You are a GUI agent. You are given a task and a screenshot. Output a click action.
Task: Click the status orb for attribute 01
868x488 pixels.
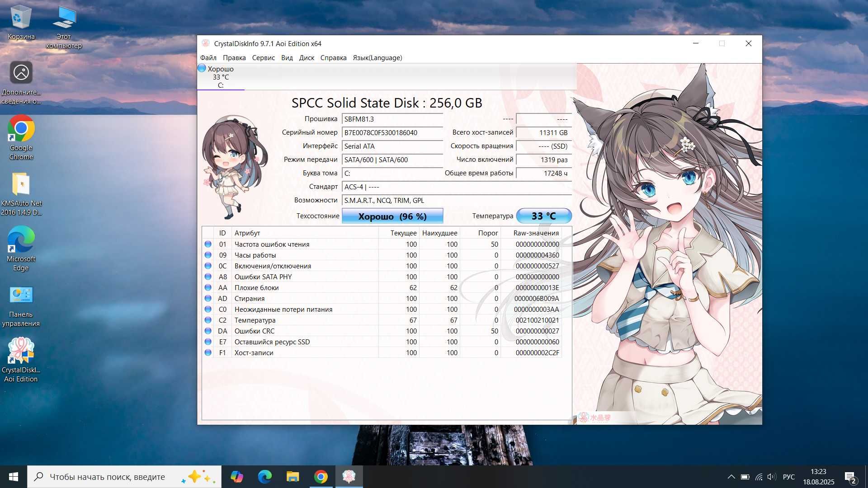click(208, 244)
